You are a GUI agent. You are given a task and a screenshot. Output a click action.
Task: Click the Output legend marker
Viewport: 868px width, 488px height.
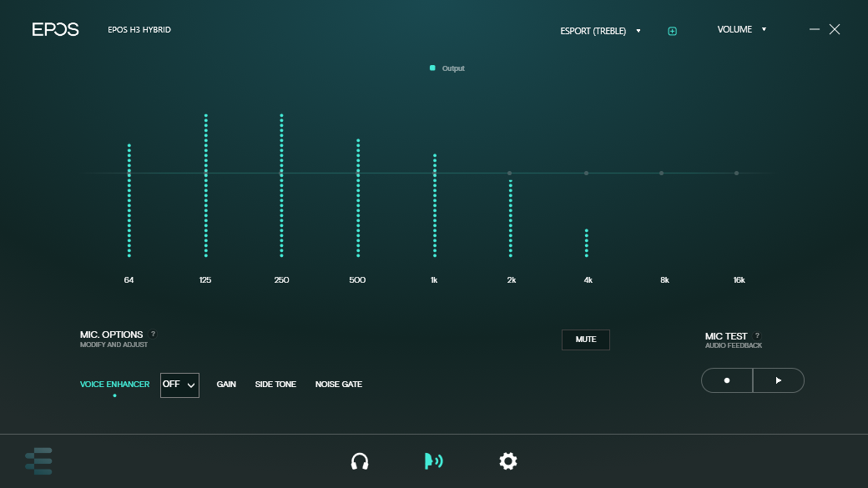point(432,68)
